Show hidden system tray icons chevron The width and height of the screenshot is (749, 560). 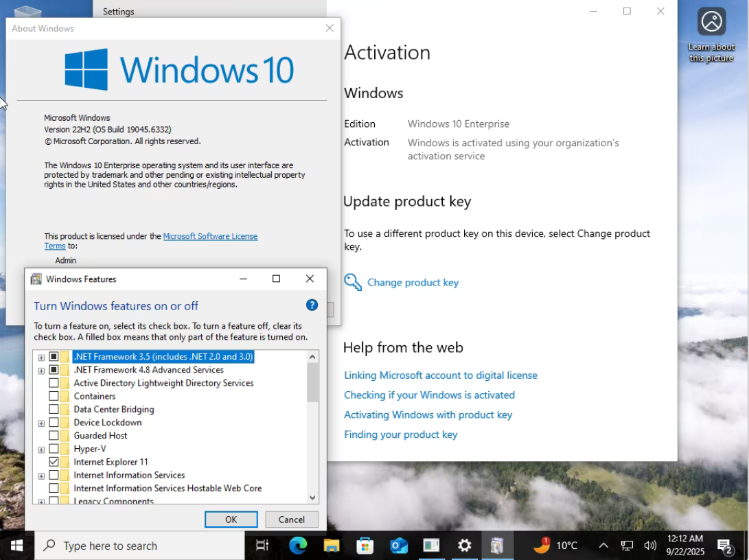603,545
